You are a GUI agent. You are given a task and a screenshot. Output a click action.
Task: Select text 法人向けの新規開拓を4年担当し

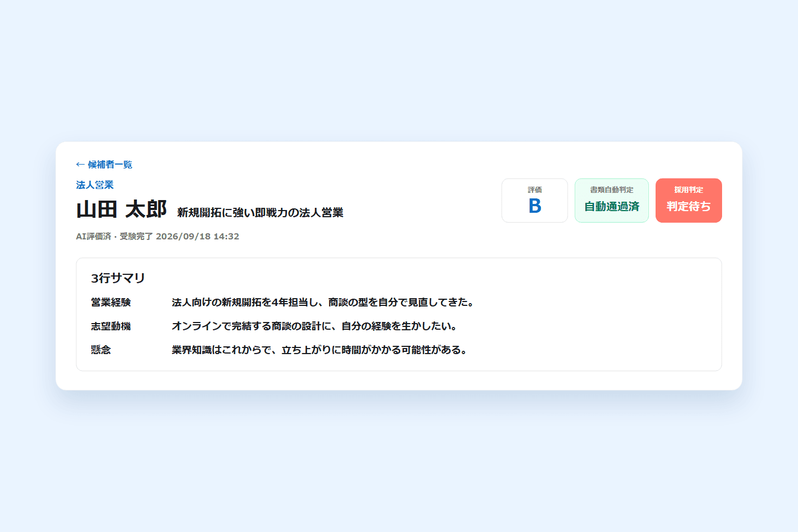244,303
